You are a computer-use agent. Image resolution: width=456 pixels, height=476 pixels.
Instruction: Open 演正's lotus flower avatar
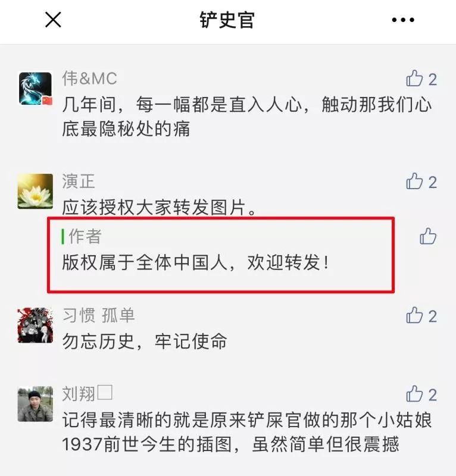click(35, 191)
